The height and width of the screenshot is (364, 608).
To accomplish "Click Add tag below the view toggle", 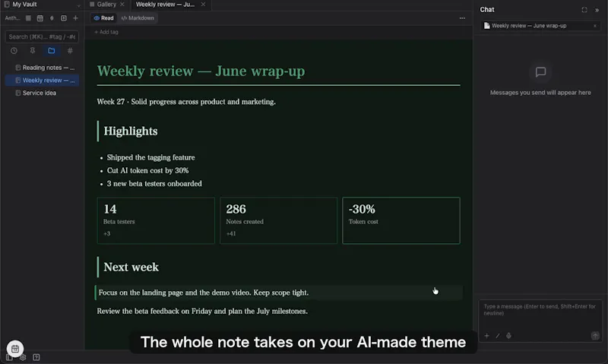I will coord(106,32).
